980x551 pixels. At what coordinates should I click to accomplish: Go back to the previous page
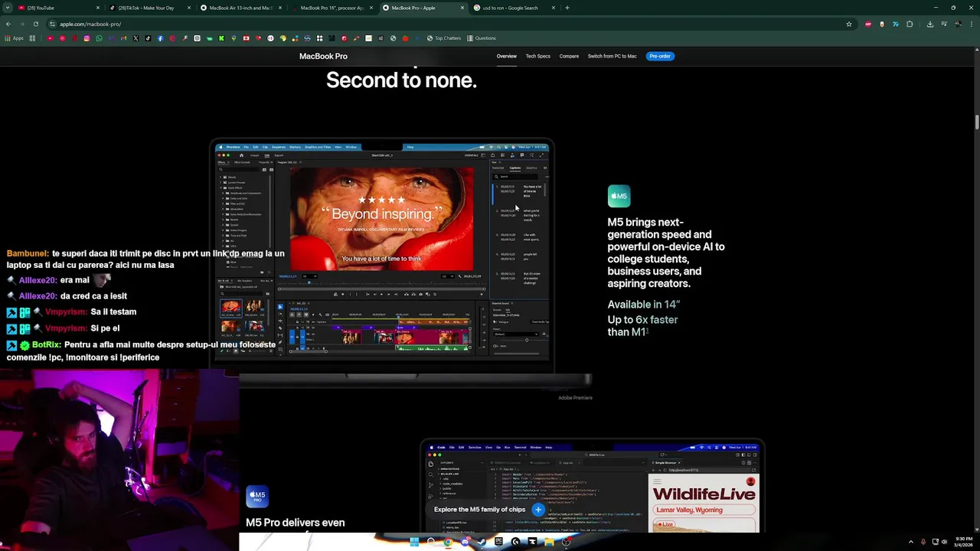click(x=8, y=24)
